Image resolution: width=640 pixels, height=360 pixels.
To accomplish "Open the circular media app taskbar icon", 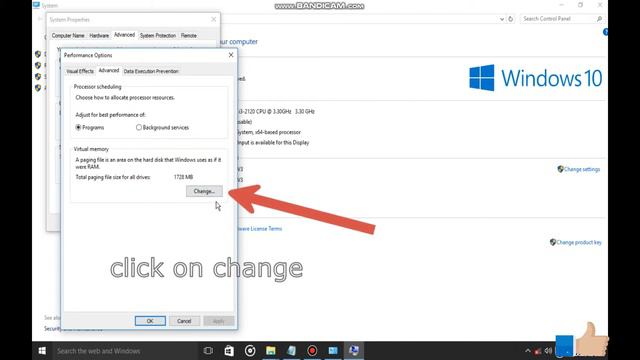I will click(x=250, y=351).
